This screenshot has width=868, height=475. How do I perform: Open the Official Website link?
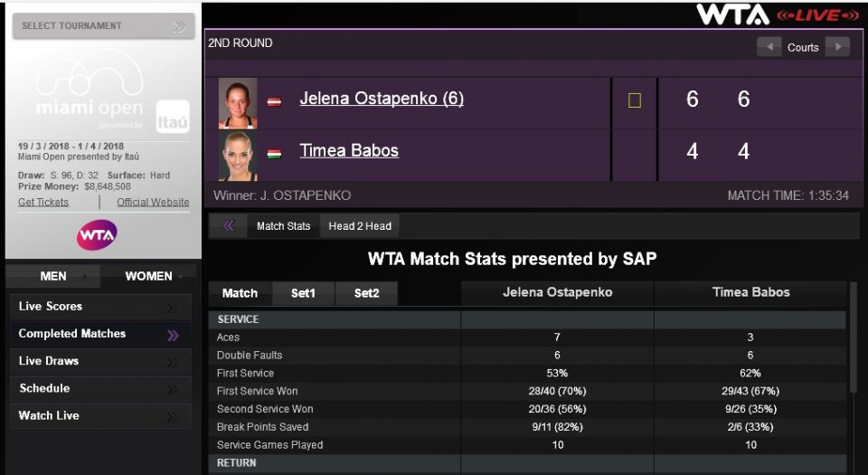tap(153, 202)
